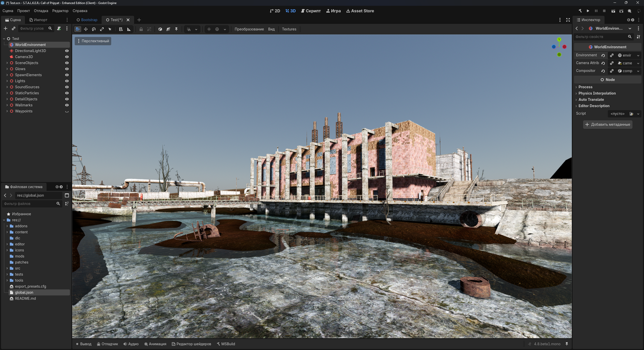This screenshot has height=350, width=644.
Task: Toggle the FileSystem split mode icon
Action: click(66, 195)
